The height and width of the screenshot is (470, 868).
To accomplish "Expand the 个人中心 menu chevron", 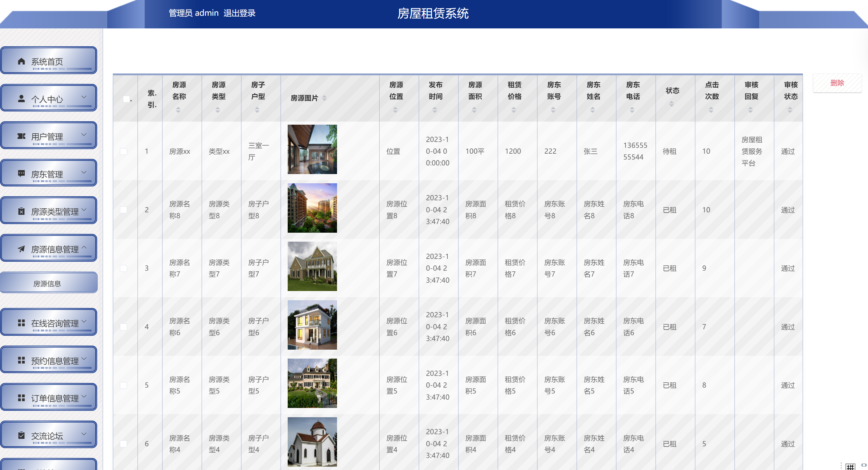I will [84, 97].
